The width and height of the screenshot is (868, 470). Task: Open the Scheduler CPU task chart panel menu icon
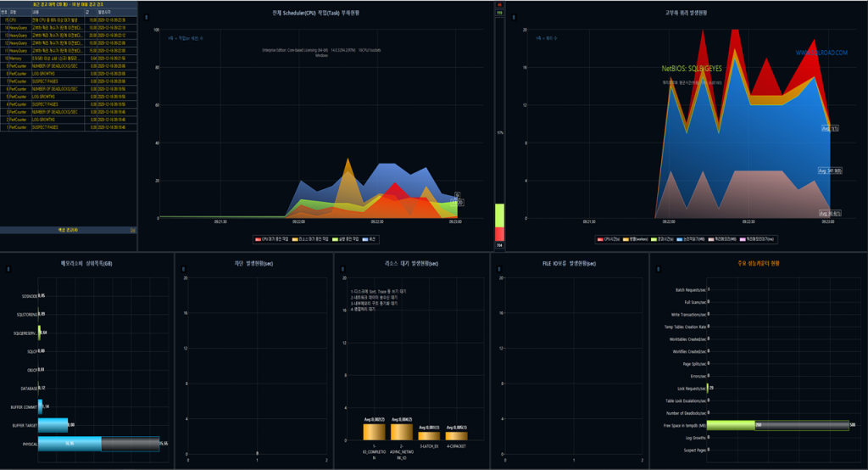(x=146, y=18)
